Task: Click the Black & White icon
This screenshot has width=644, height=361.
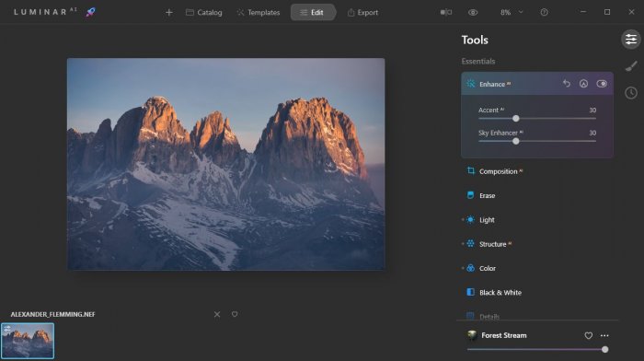Action: [x=471, y=292]
